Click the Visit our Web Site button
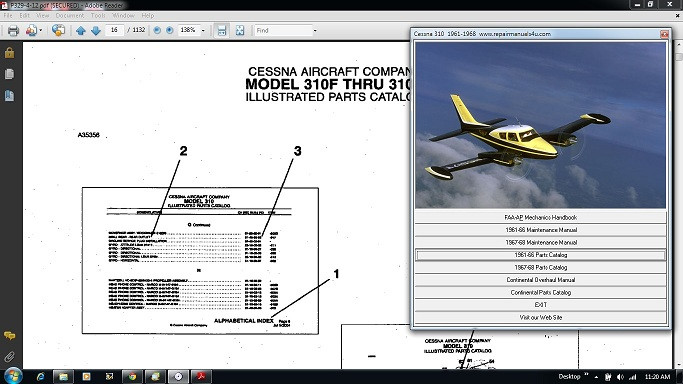Viewport: 683px width, 384px height. [541, 317]
